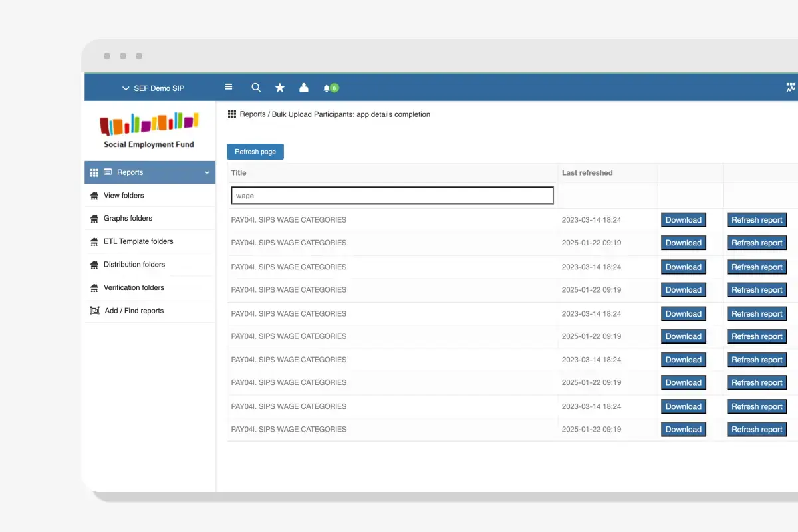Screen dimensions: 798x532
Task: Go to Distribution folders
Action: tap(134, 265)
